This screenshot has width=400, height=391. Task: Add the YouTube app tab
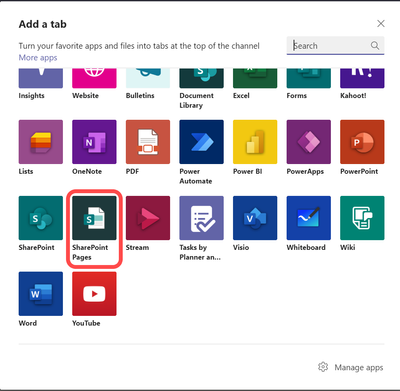94,294
